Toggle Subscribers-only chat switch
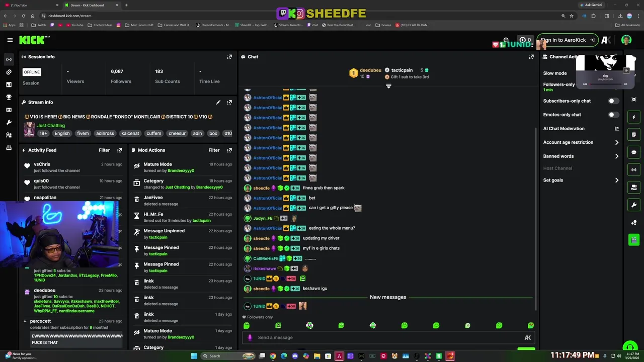The width and height of the screenshot is (644, 362). pyautogui.click(x=613, y=101)
